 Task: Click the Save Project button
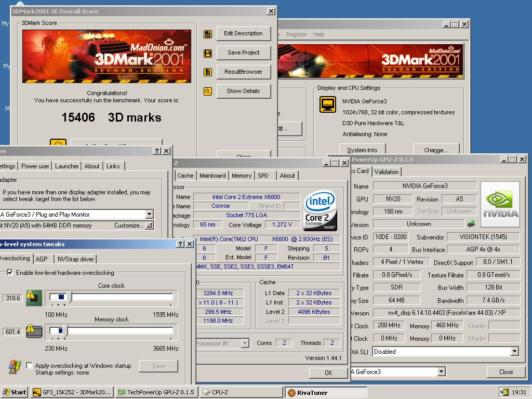pos(243,52)
